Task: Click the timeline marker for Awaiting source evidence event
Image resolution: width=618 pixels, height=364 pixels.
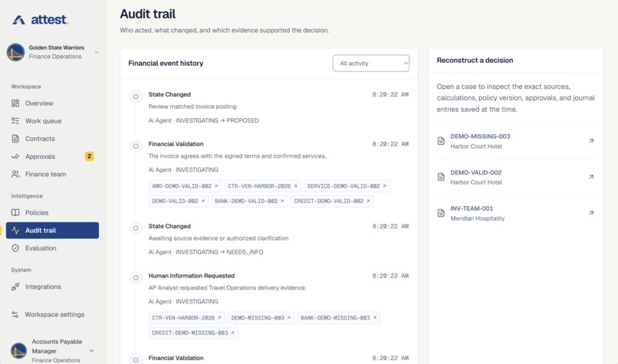Action: coord(136,228)
